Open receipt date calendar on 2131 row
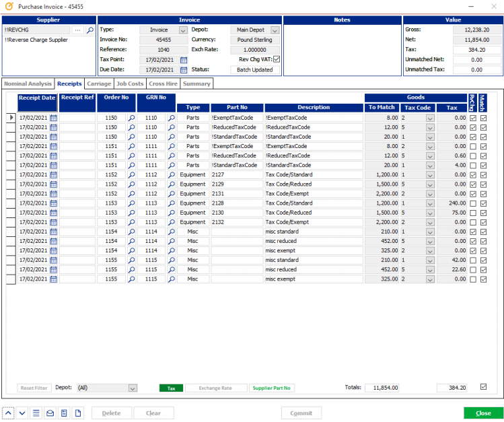The width and height of the screenshot is (504, 422). pos(54,194)
